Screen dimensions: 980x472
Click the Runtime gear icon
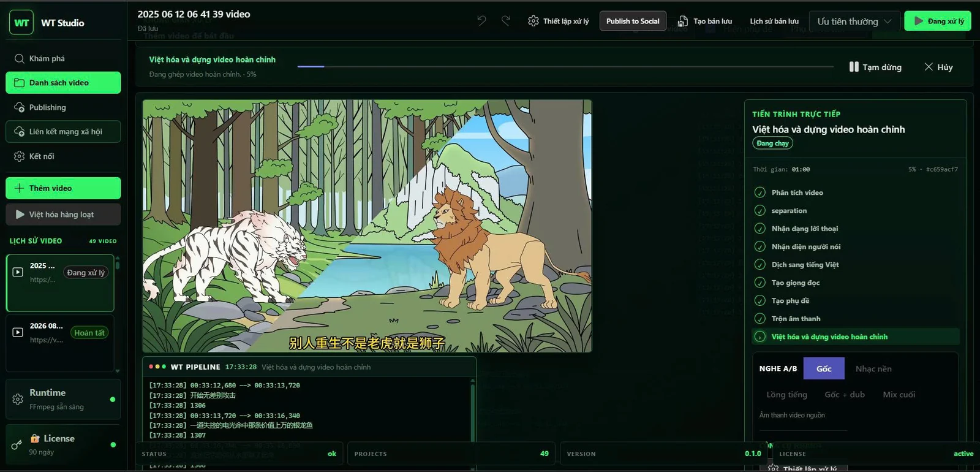click(18, 399)
